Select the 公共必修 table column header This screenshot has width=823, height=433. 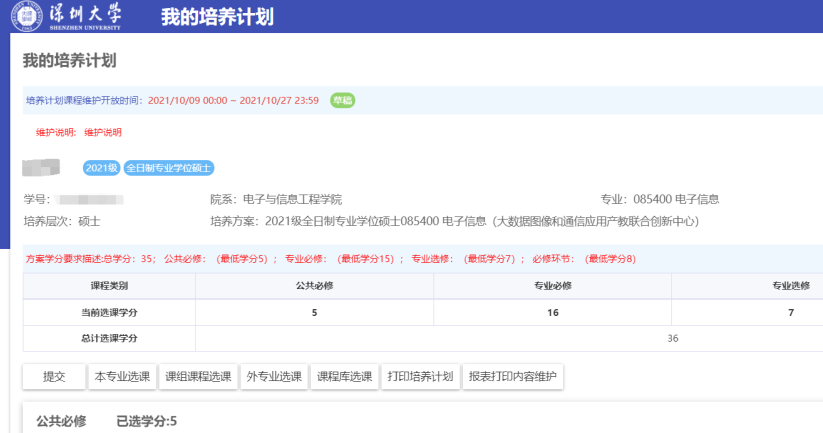(x=313, y=285)
